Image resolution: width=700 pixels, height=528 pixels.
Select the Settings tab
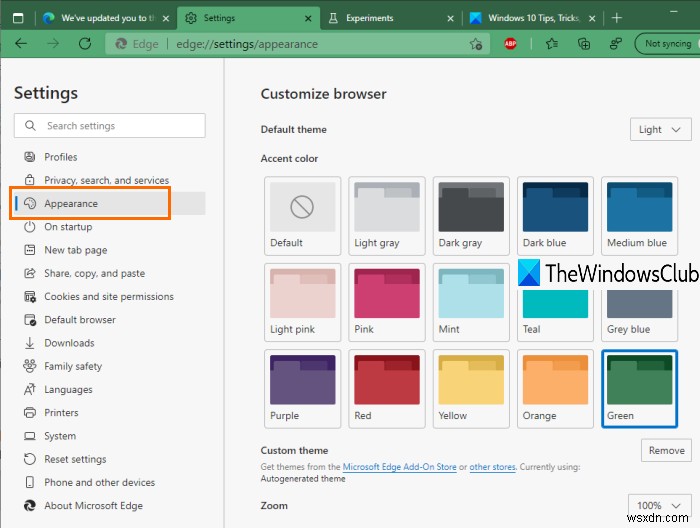(x=248, y=18)
